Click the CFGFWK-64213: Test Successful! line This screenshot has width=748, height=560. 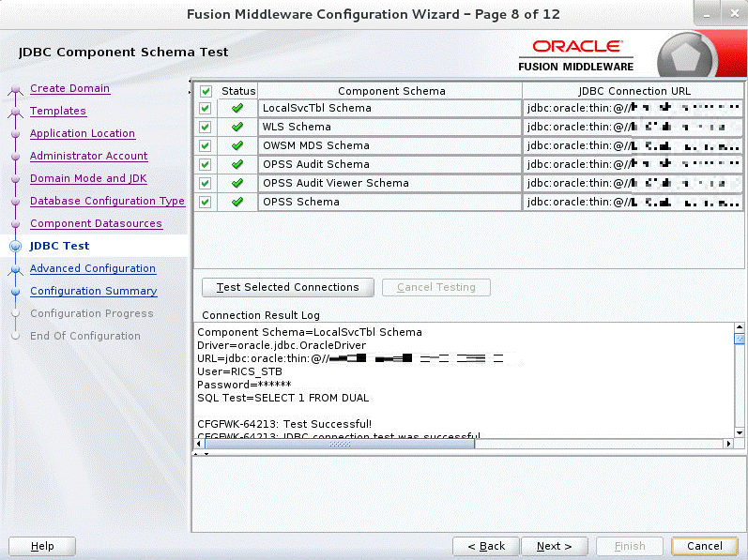284,424
